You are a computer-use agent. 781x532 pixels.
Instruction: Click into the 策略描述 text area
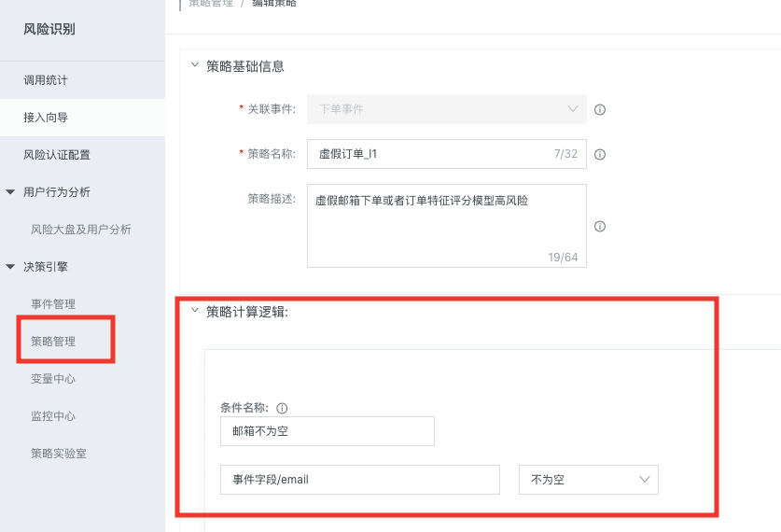pyautogui.click(x=446, y=224)
